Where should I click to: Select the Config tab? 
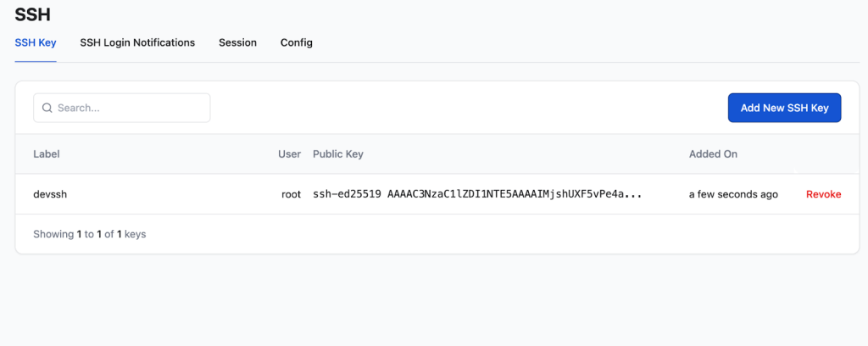tap(297, 42)
